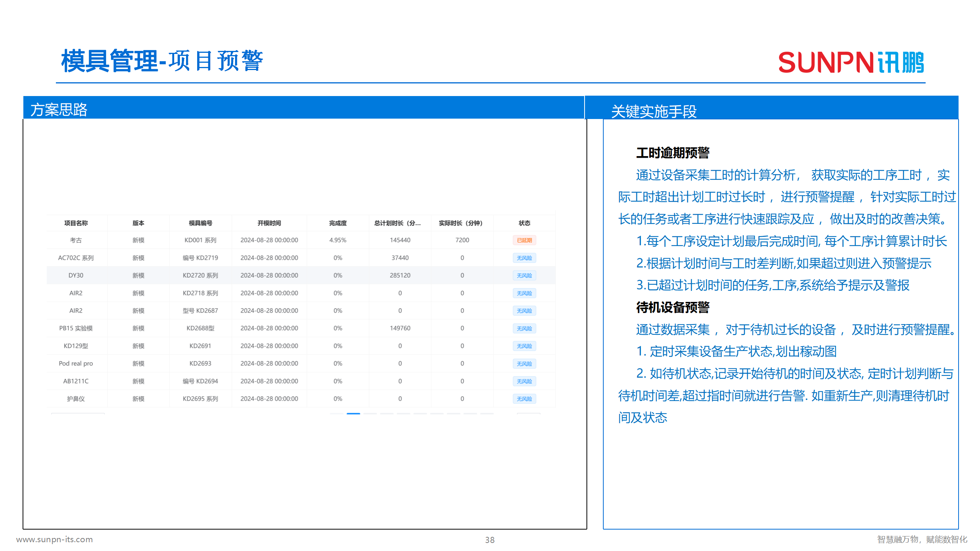Click the 工时逾期预警 heading
This screenshot has height=551, width=980.
click(673, 153)
